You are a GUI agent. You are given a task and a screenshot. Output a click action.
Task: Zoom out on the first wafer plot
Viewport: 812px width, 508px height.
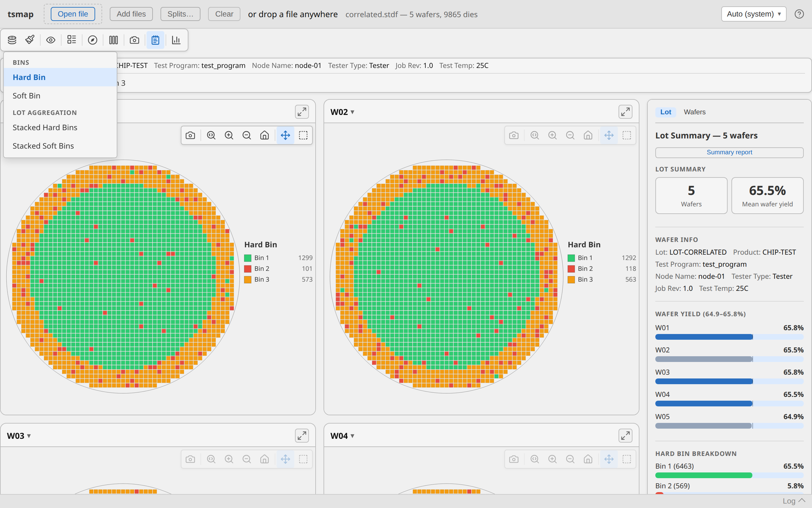(x=247, y=135)
